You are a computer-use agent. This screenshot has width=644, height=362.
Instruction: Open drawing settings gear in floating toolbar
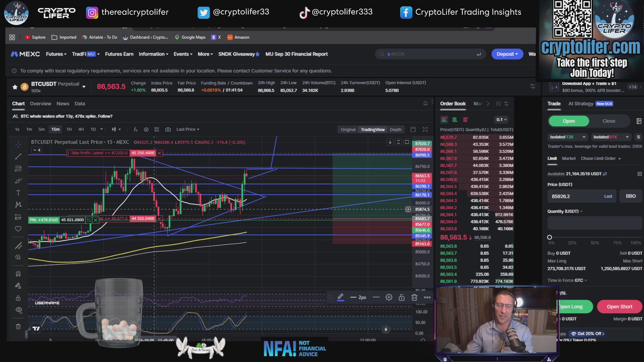(389, 297)
